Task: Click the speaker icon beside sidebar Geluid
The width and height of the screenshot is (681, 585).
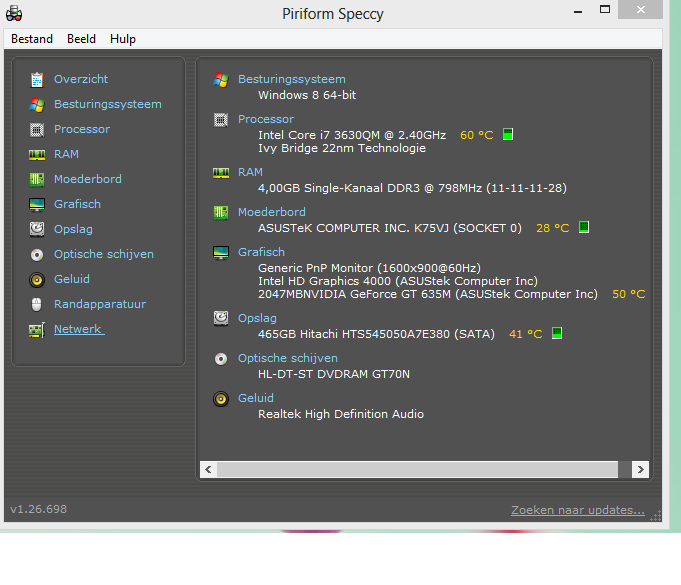Action: pos(37,280)
